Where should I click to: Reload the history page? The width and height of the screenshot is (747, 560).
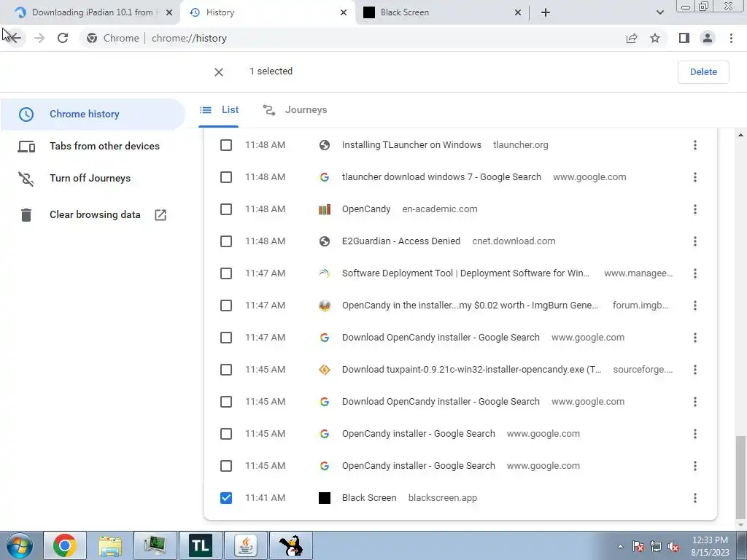point(63,38)
